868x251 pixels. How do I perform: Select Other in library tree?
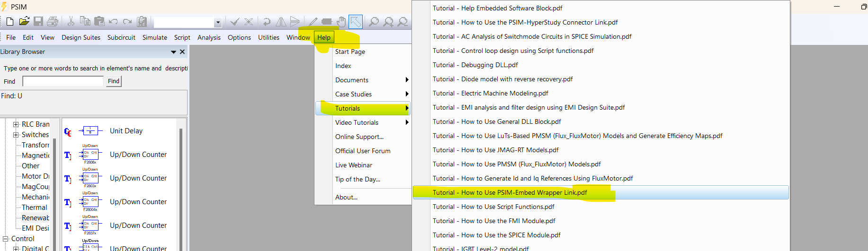click(x=31, y=166)
